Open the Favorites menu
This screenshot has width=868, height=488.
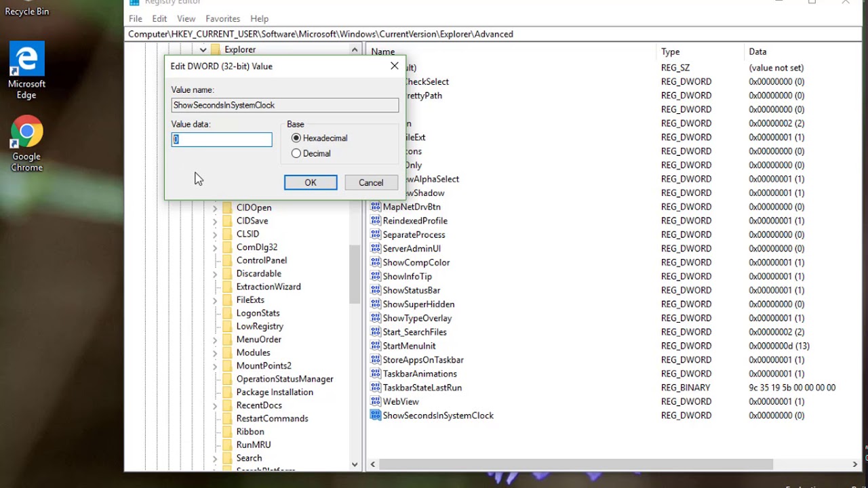(x=223, y=18)
